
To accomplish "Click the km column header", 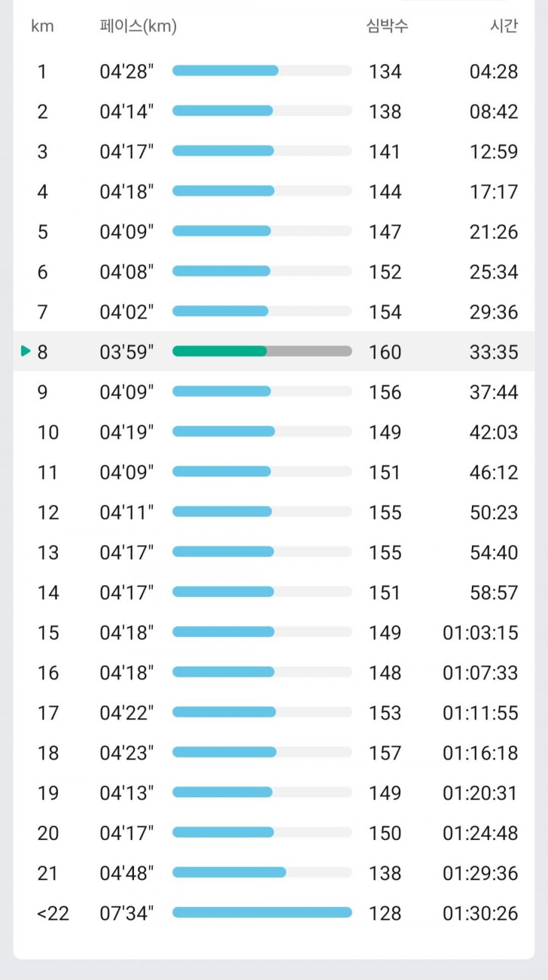I will 43,26.
